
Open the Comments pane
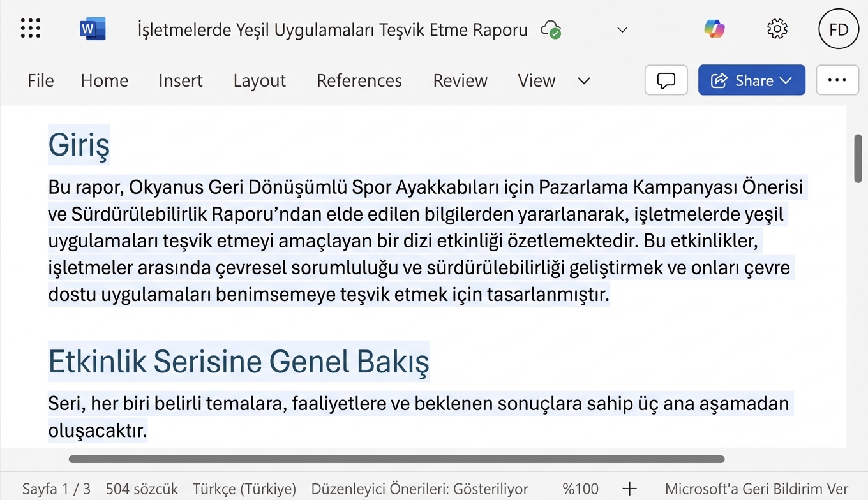[666, 80]
